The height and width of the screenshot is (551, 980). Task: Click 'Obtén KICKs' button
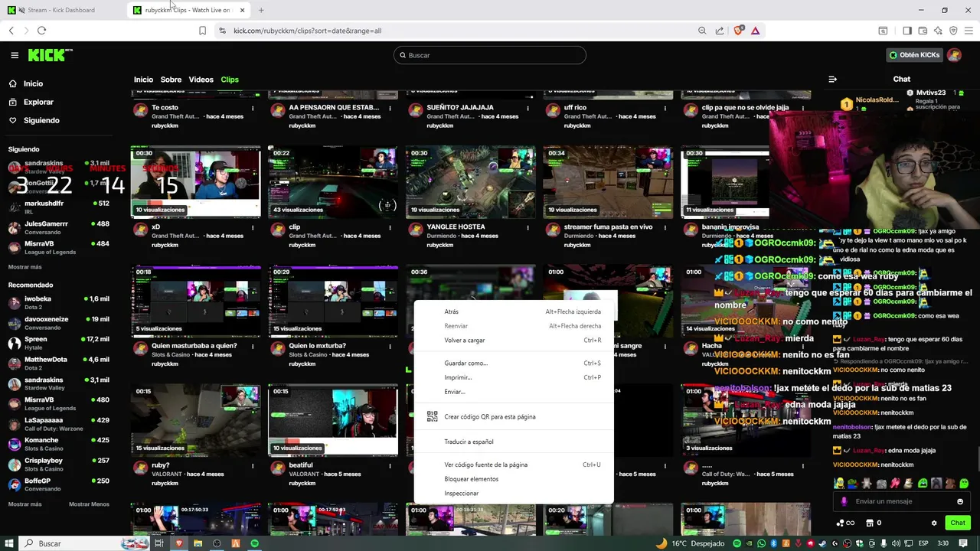coord(914,55)
